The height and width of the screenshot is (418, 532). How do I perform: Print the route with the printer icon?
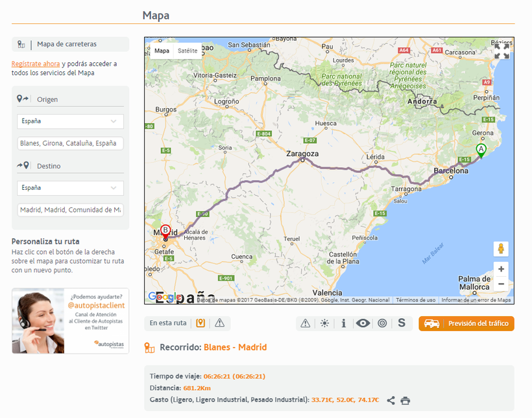click(405, 401)
